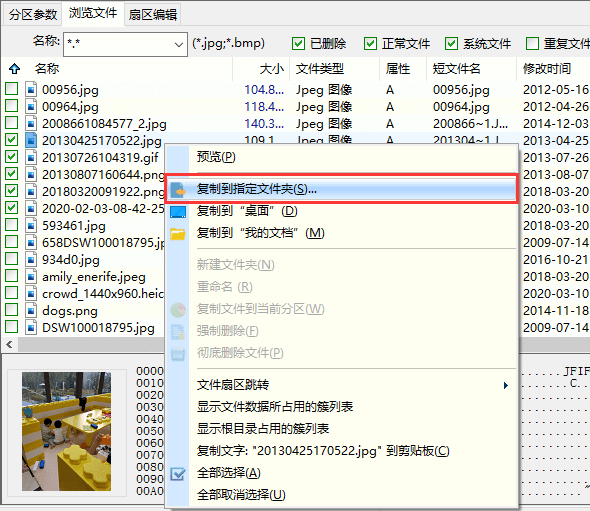Expand the 文件扇区跳转 submenu arrow
Viewport: 590px width, 511px height.
point(506,385)
